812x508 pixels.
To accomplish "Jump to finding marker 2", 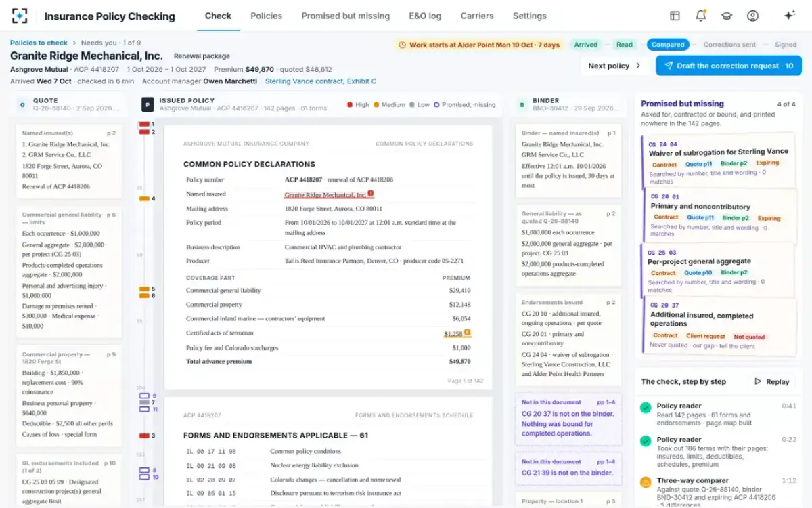I will point(145,132).
